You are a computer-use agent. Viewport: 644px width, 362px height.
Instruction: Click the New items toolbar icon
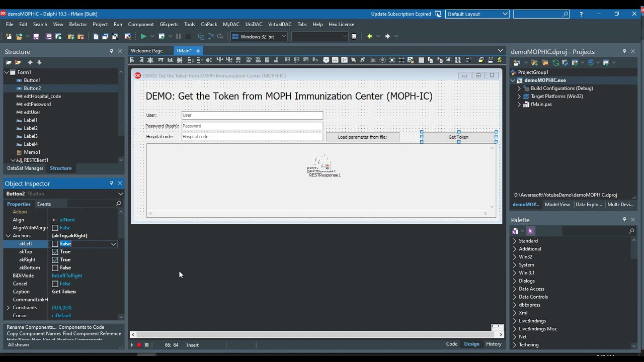8,36
